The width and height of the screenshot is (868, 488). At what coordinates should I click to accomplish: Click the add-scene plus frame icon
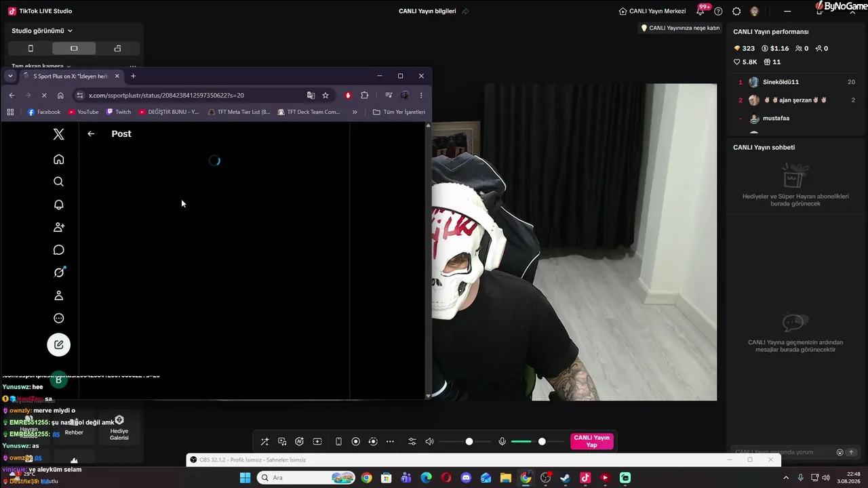pyautogui.click(x=317, y=442)
